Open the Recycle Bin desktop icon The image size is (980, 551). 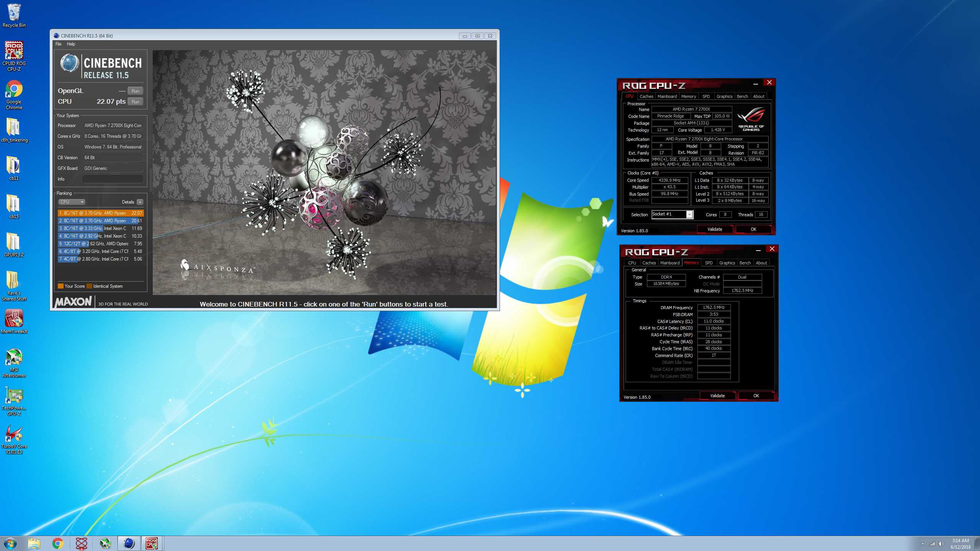coord(14,16)
